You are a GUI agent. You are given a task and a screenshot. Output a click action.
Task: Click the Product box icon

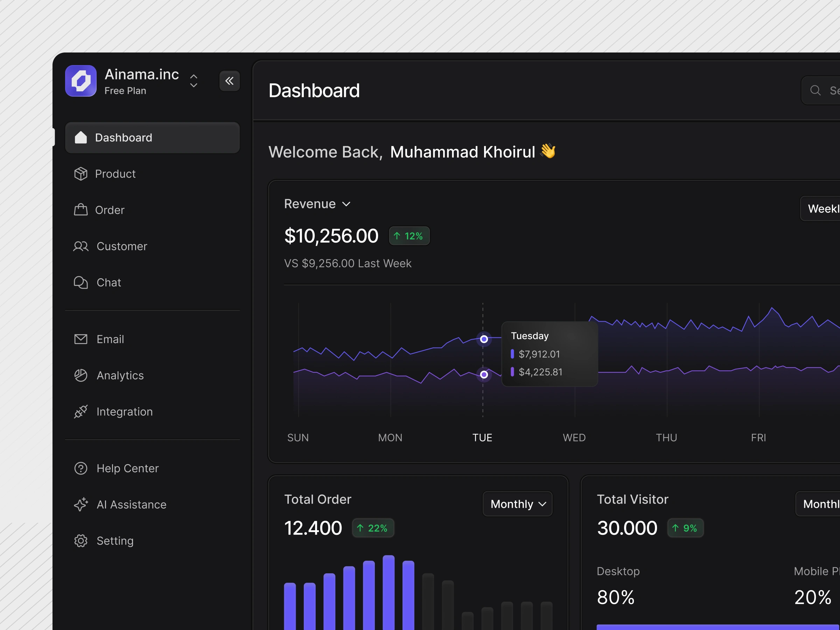click(x=80, y=174)
